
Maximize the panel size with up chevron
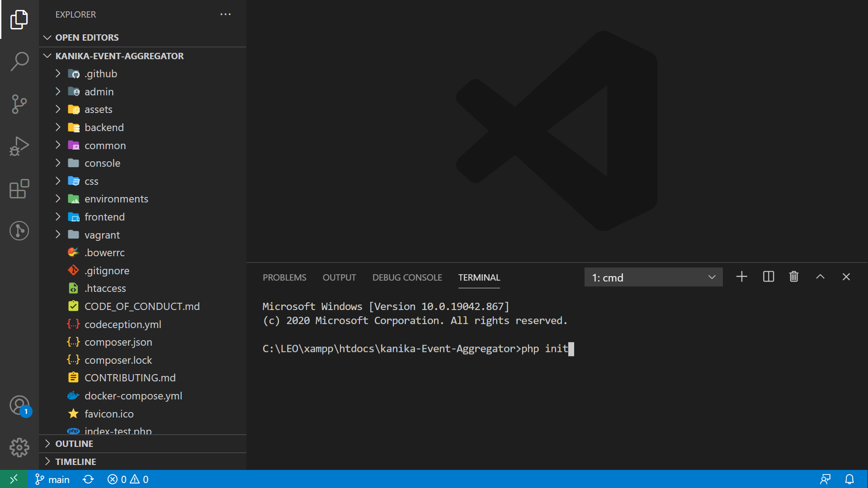[820, 277]
